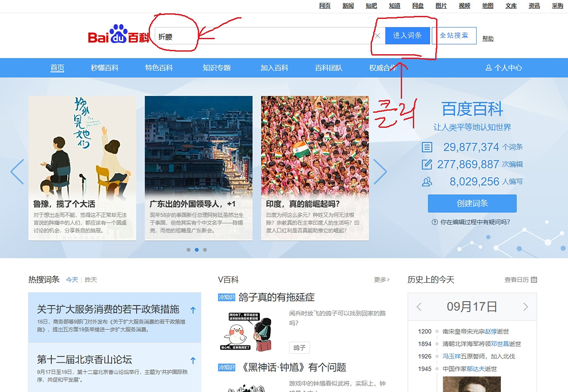568x392 pixels.
Task: Click the 创建词条 button
Action: click(472, 203)
